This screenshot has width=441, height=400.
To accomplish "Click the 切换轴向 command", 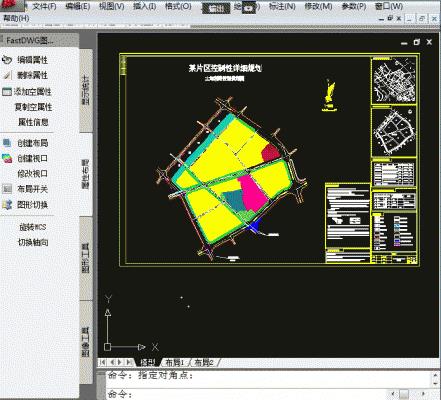I will coord(33,242).
